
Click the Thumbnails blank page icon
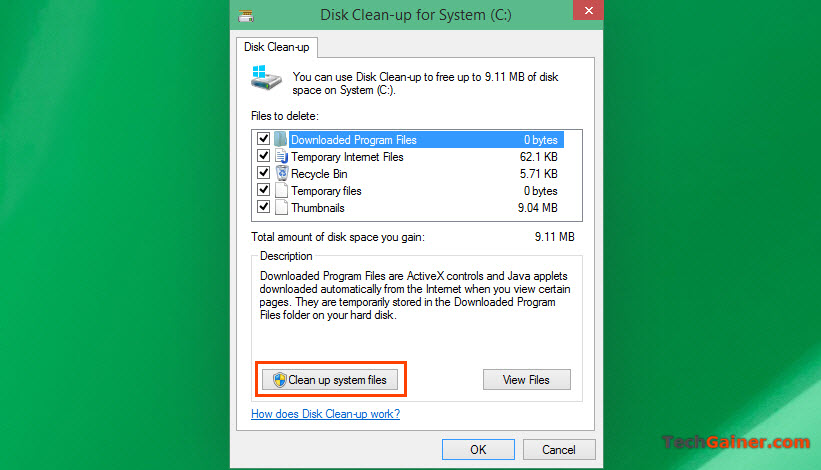pos(282,207)
